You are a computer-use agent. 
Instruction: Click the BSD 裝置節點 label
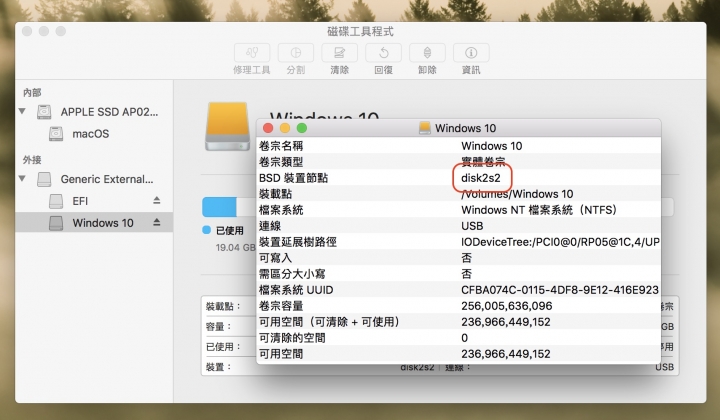(293, 178)
